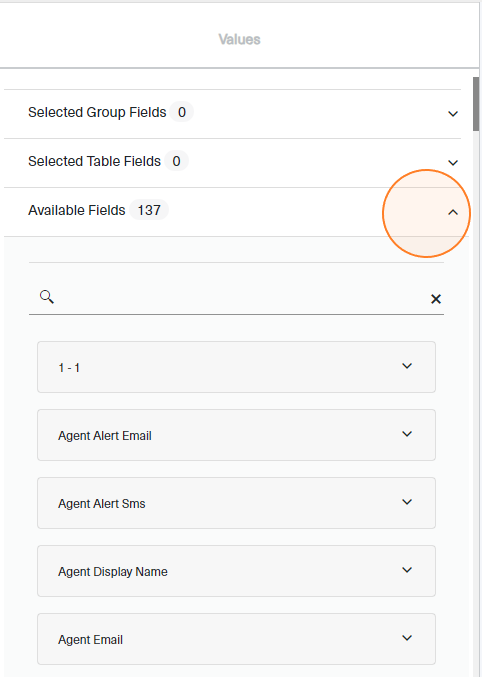Click the Available Fields header label

[76, 210]
